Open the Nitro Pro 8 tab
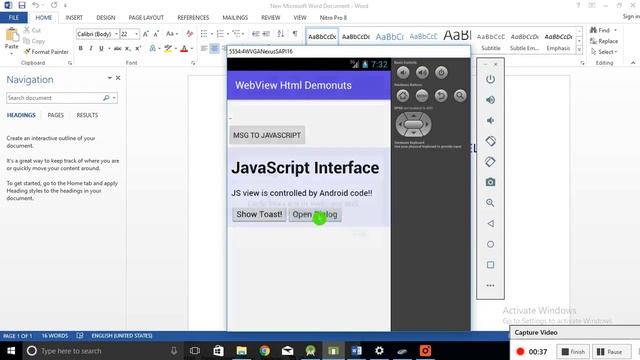 coord(333,18)
